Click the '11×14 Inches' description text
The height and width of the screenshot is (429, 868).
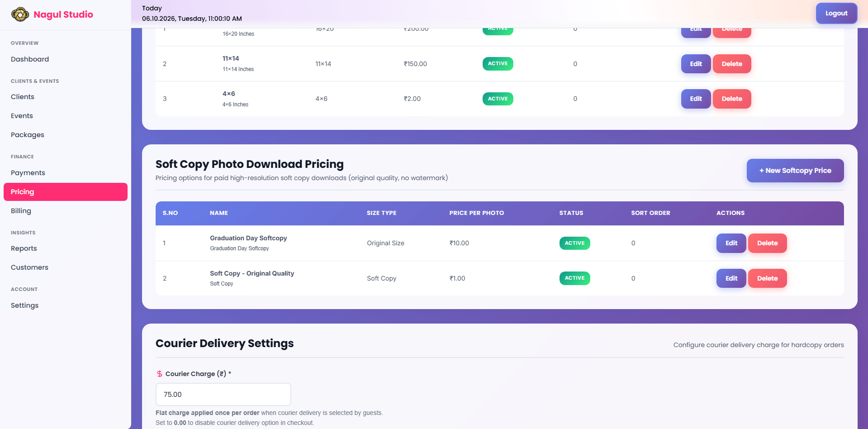tap(238, 69)
